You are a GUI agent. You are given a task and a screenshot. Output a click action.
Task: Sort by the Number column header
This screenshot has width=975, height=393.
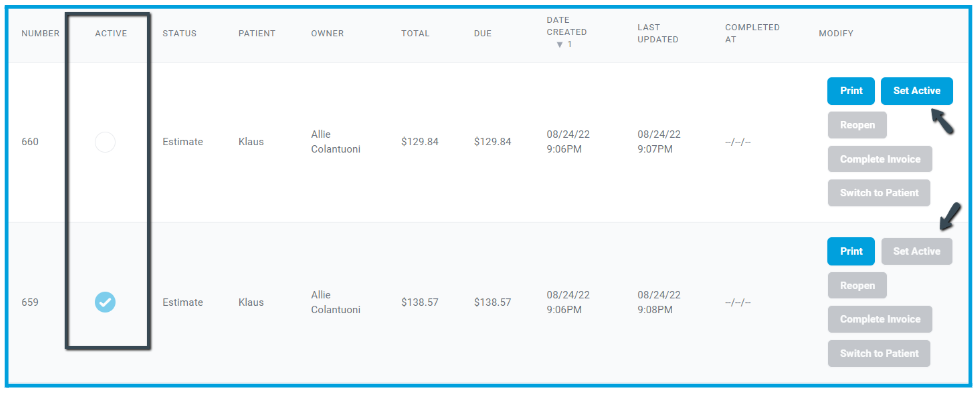tap(40, 34)
